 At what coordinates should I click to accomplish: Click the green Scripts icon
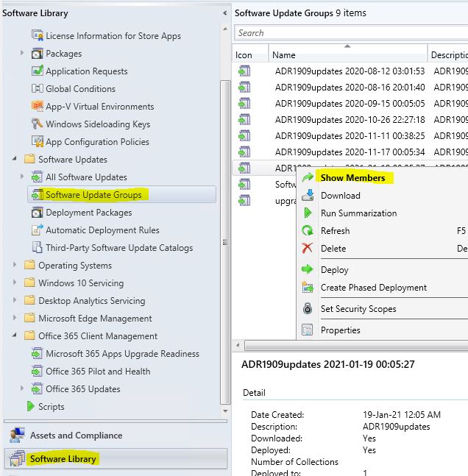tap(30, 406)
